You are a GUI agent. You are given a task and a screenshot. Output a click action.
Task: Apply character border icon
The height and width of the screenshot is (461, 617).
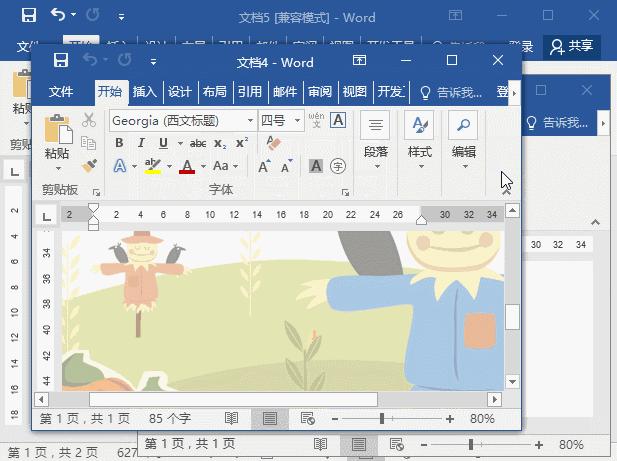coord(338,120)
